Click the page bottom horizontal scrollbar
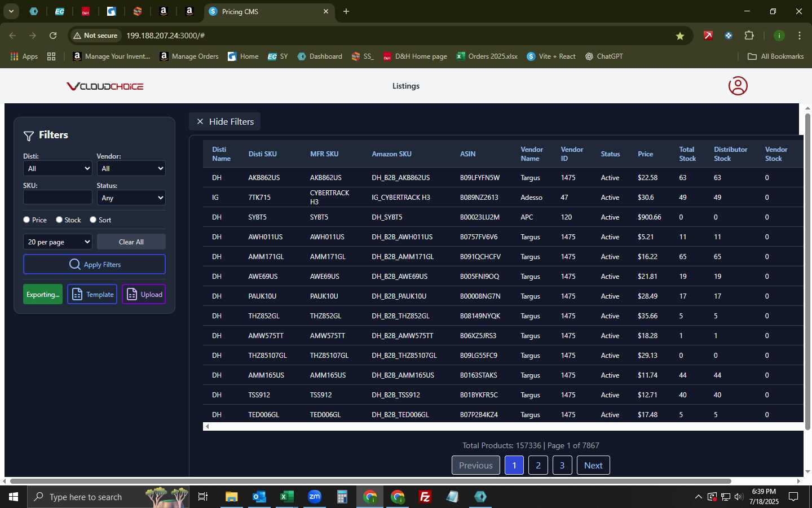This screenshot has height=508, width=812. coord(370,481)
